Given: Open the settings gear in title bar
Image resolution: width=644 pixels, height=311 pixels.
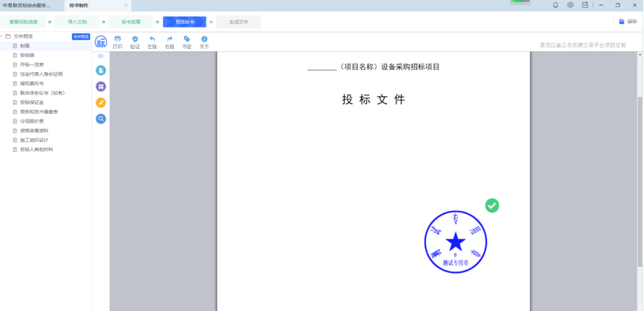Looking at the screenshot, I should click(570, 5).
